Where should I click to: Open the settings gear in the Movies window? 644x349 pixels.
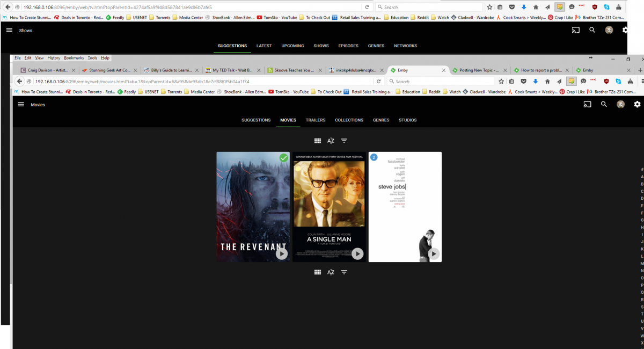click(x=637, y=105)
